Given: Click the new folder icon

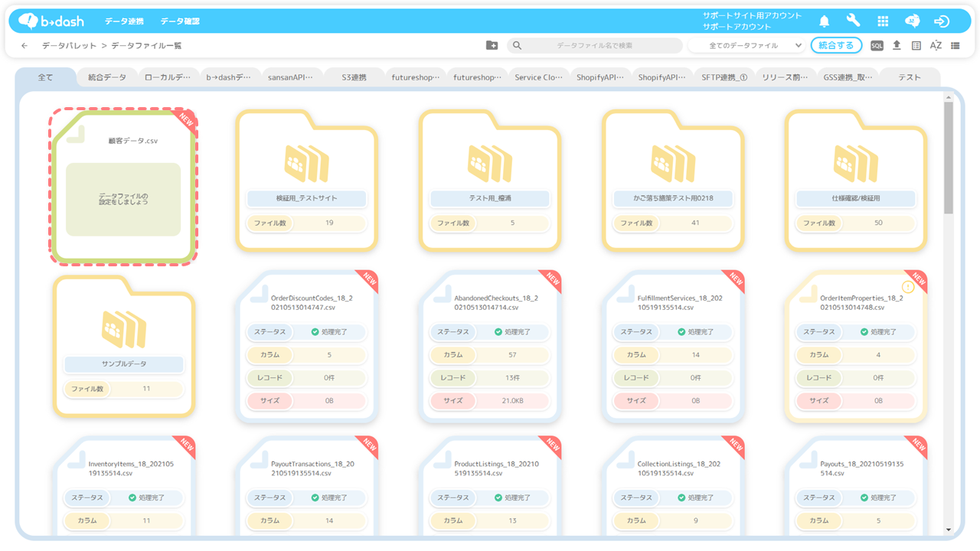Looking at the screenshot, I should [492, 46].
